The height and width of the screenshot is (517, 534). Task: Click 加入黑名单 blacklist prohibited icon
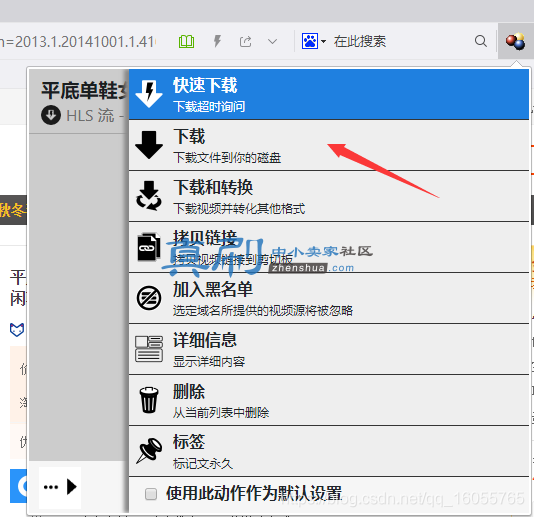point(149,298)
